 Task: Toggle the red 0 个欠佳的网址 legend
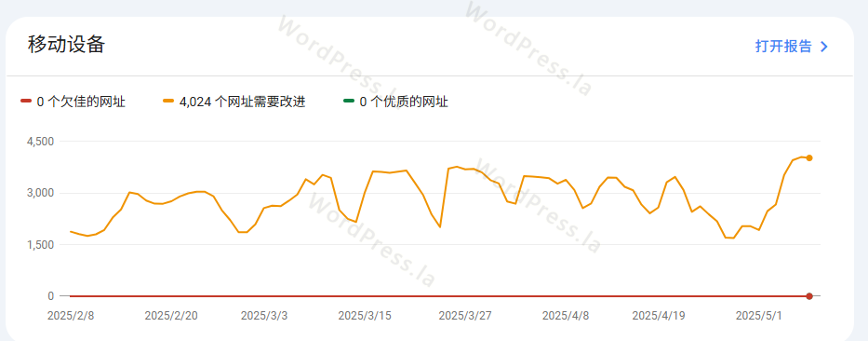click(73, 102)
